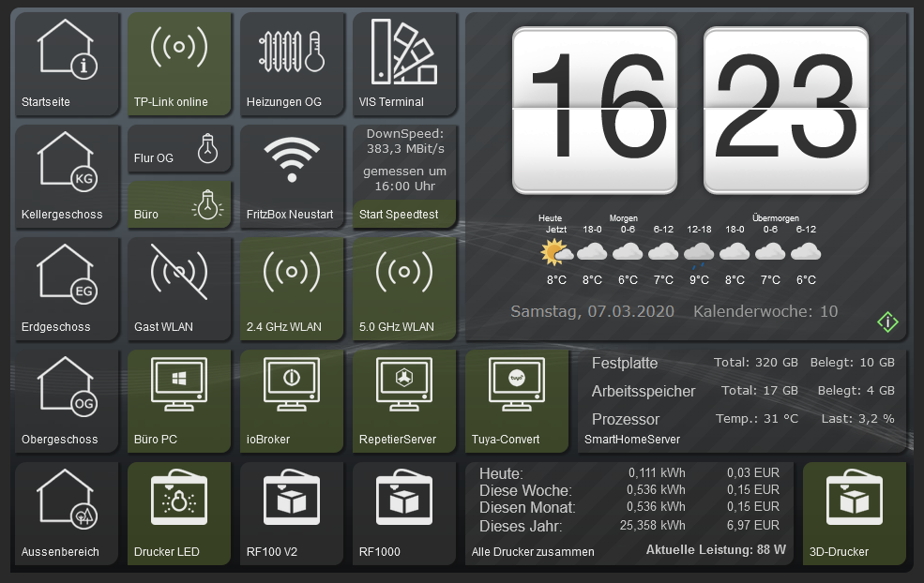This screenshot has width=924, height=583.
Task: Open the VIS Terminal color palette tile
Action: pos(404,64)
